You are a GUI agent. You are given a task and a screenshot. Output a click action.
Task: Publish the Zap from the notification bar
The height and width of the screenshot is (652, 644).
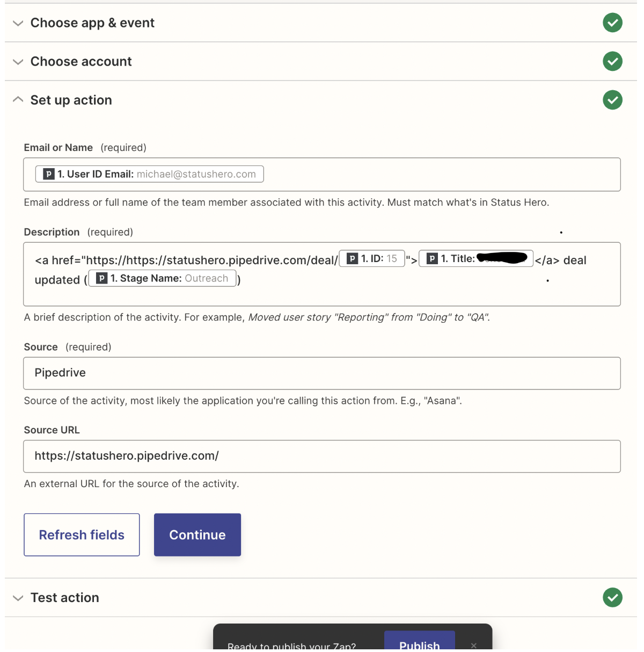pyautogui.click(x=420, y=642)
